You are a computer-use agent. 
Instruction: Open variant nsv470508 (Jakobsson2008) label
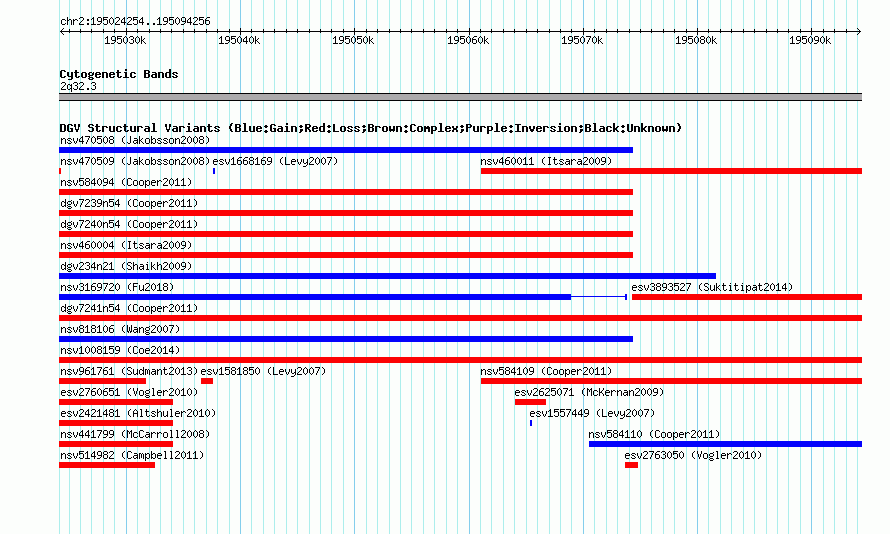(135, 140)
